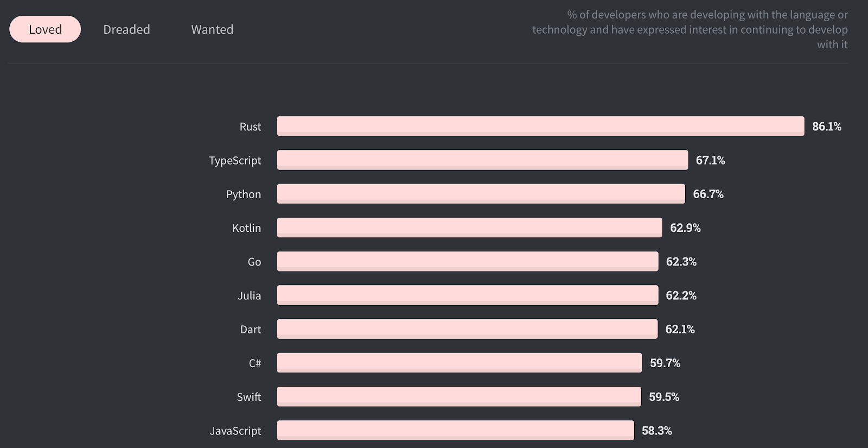Select the Go bar
Screen dimensions: 868x448
click(x=468, y=261)
